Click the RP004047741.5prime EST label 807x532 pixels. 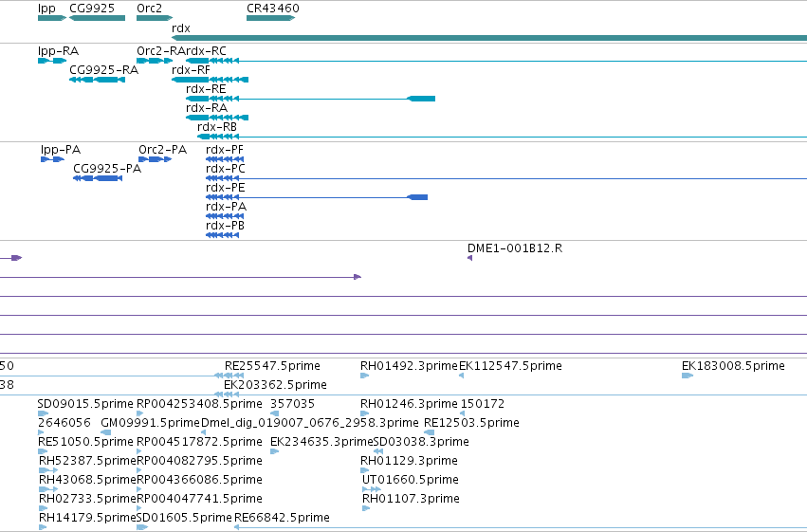[199, 499]
